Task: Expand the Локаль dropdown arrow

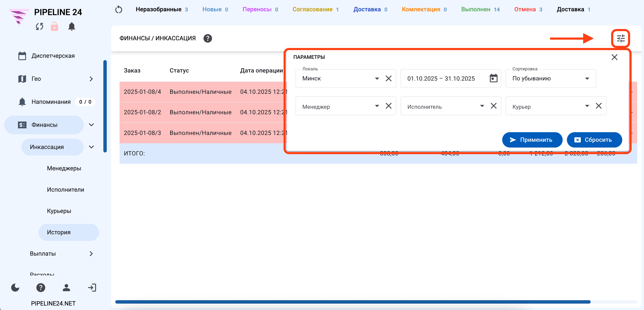Action: pos(377,78)
